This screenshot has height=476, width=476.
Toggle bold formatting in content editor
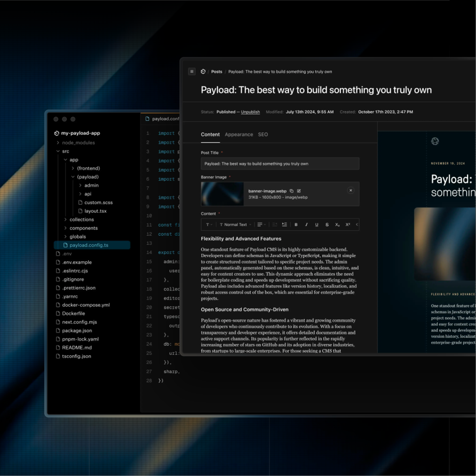[x=296, y=225]
